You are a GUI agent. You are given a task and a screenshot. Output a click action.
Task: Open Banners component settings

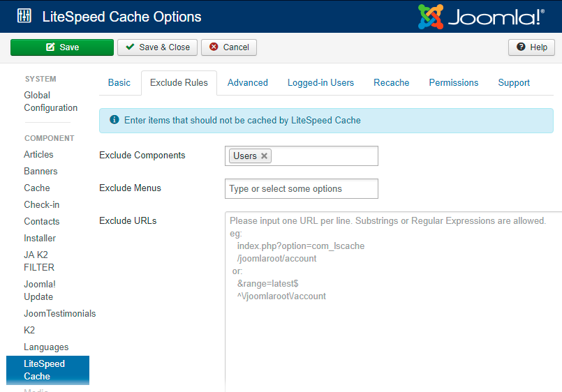tap(40, 171)
